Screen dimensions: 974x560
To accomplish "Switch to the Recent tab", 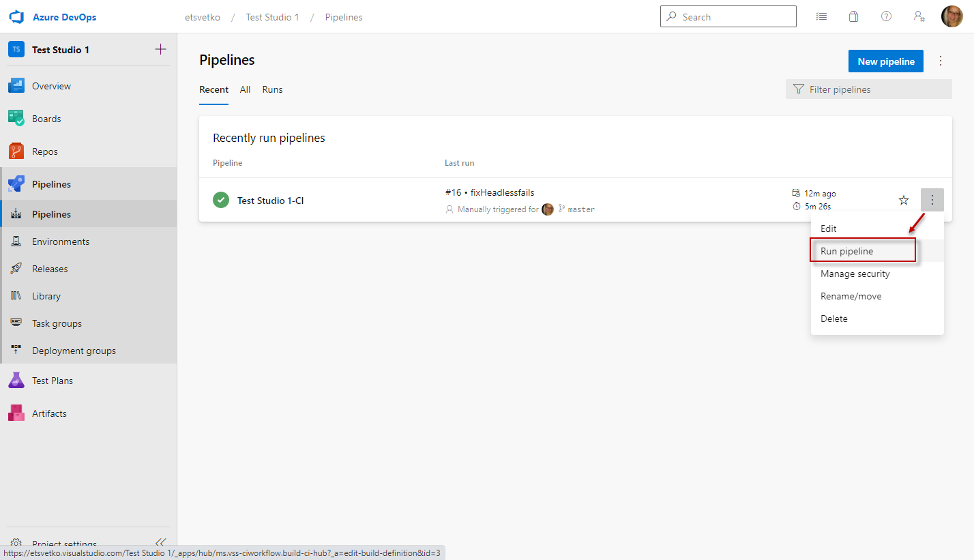I will (213, 89).
